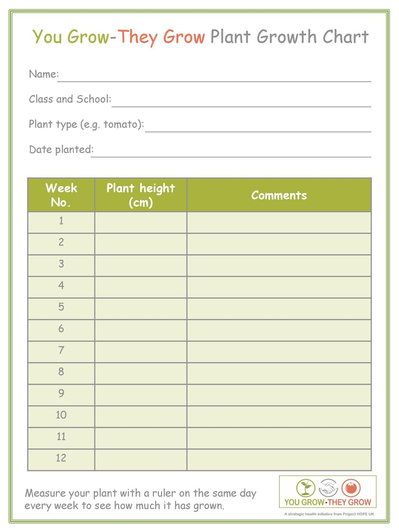Select the Week No. column header
399x532 pixels.
click(61, 195)
